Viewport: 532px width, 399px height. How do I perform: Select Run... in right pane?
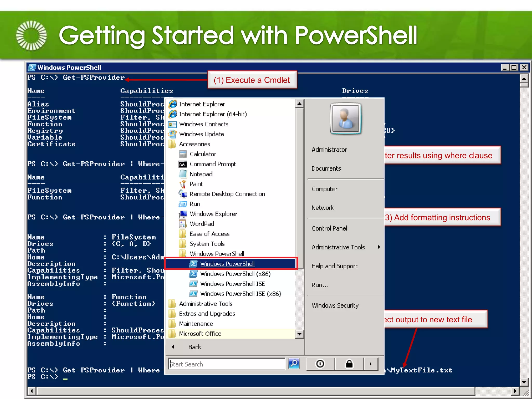point(320,285)
